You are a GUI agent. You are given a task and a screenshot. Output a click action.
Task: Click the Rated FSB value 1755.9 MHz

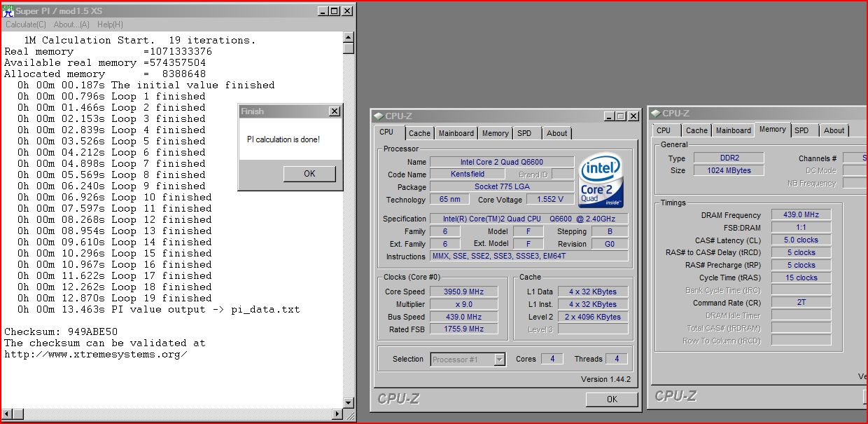(463, 329)
